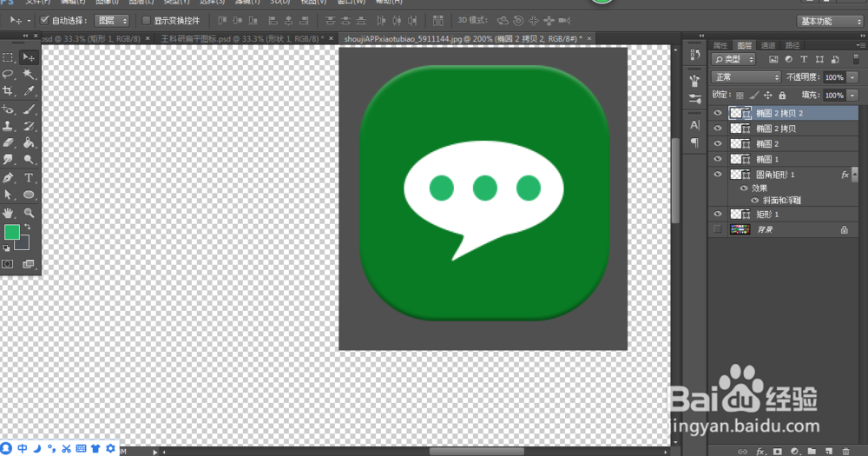
Task: Open the opacity (不透明度) slider arrow
Action: click(x=853, y=77)
